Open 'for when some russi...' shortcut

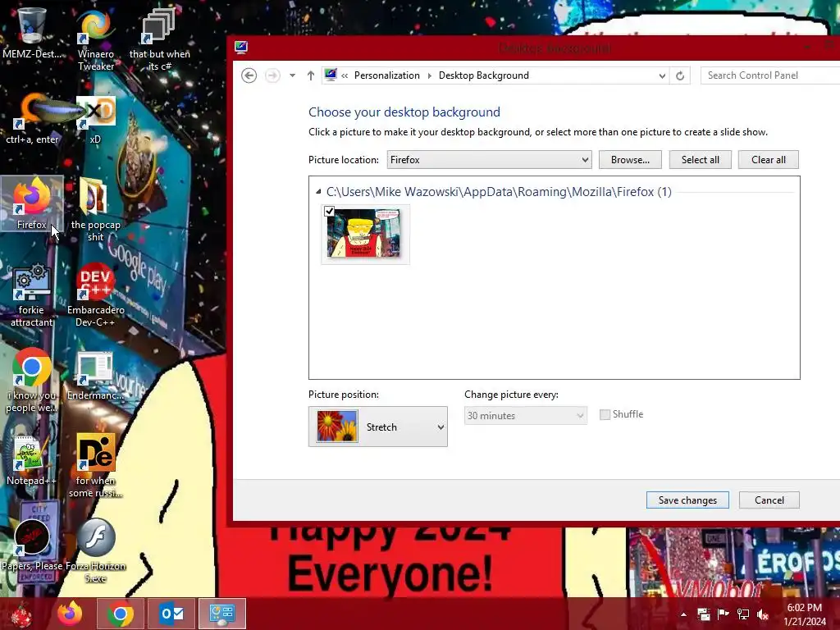(x=95, y=465)
